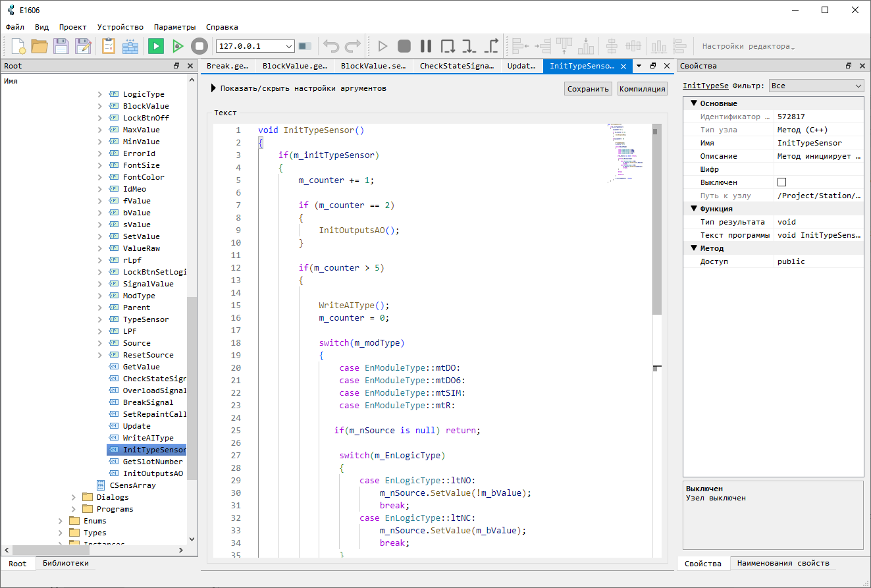Click the Save As diskette-with-pencil icon

pos(83,46)
